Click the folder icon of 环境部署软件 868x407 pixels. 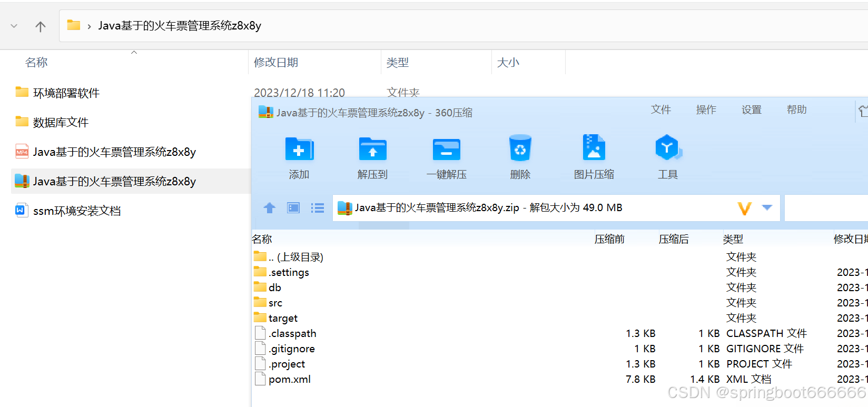coord(22,92)
